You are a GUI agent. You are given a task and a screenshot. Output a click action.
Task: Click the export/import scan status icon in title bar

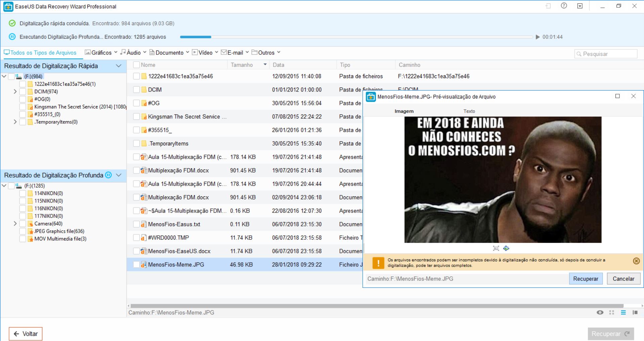click(548, 6)
